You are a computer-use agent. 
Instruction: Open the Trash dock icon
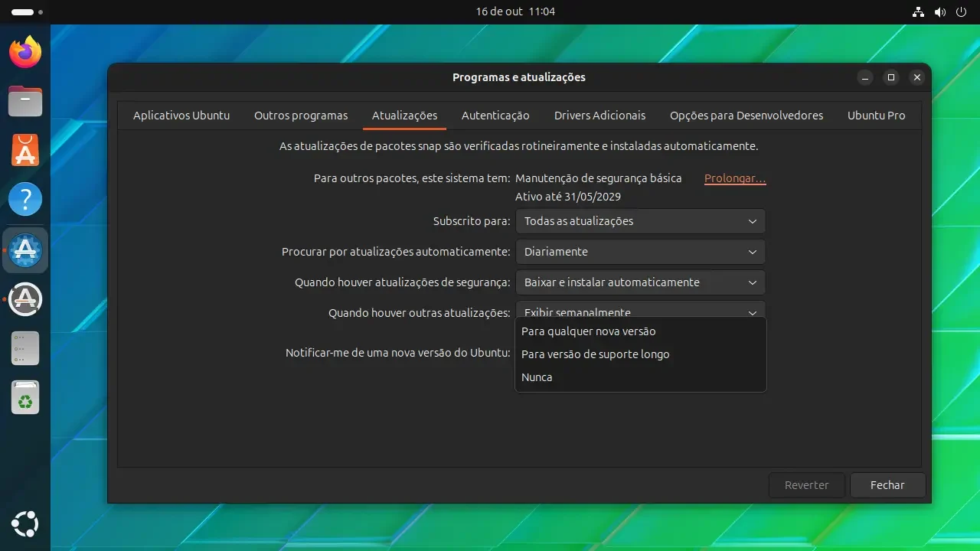tap(25, 398)
